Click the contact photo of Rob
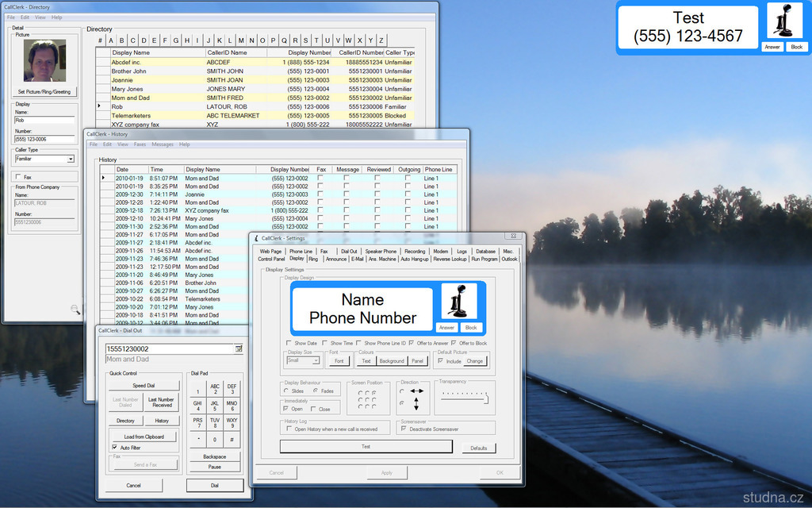Viewport: 812px width, 508px height. coord(44,61)
